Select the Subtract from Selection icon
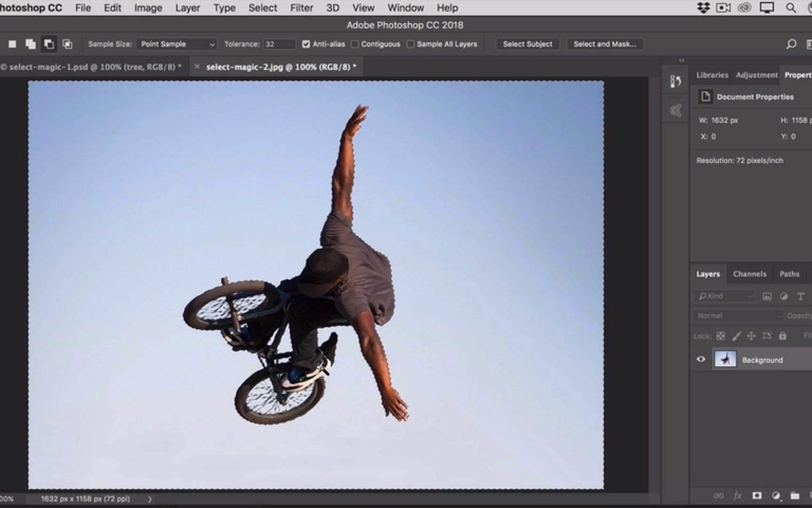 click(x=49, y=44)
